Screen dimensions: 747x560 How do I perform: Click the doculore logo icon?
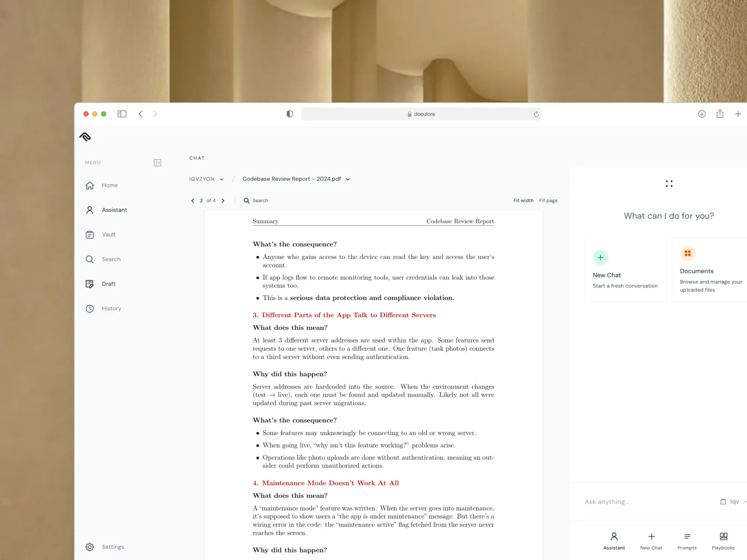(x=85, y=137)
